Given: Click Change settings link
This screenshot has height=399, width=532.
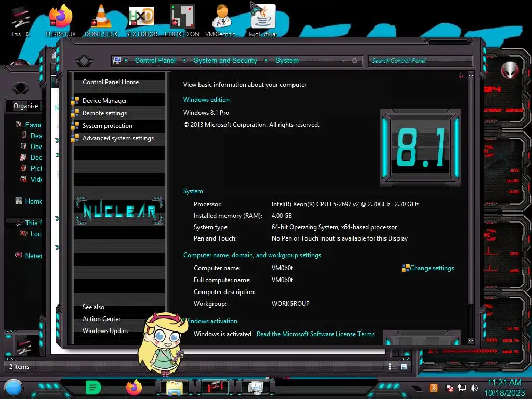Looking at the screenshot, I should click(432, 268).
